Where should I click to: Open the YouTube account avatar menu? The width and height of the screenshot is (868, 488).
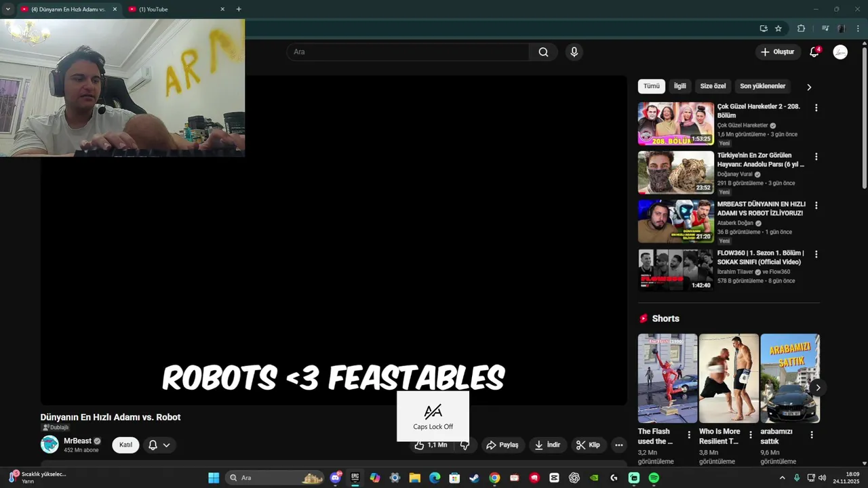(840, 52)
